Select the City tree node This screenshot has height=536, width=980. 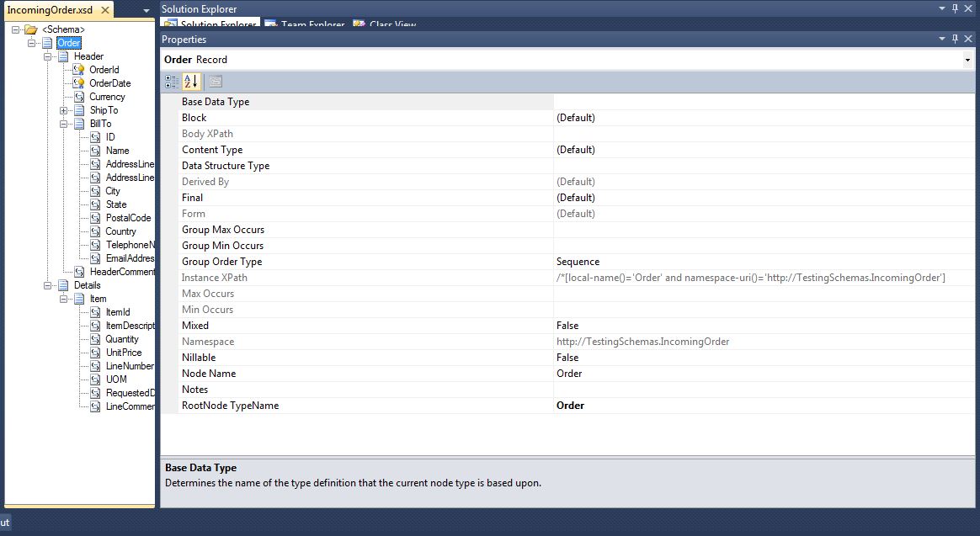click(113, 191)
